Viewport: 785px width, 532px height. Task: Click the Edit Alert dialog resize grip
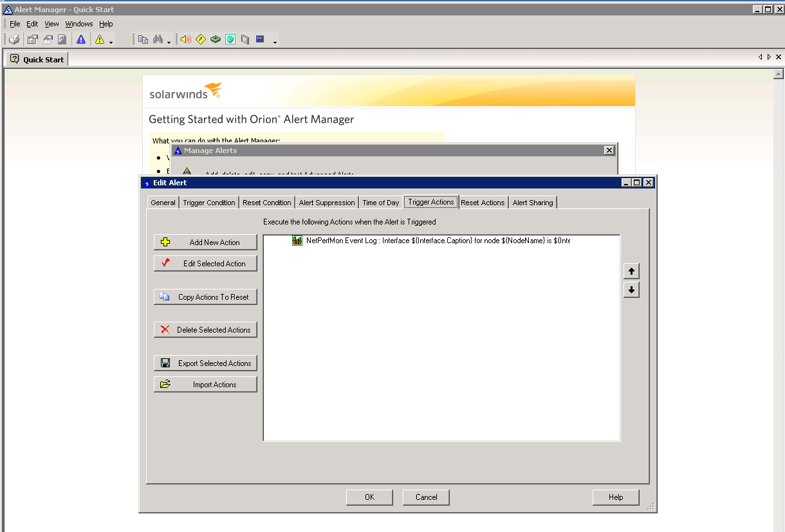pos(651,506)
